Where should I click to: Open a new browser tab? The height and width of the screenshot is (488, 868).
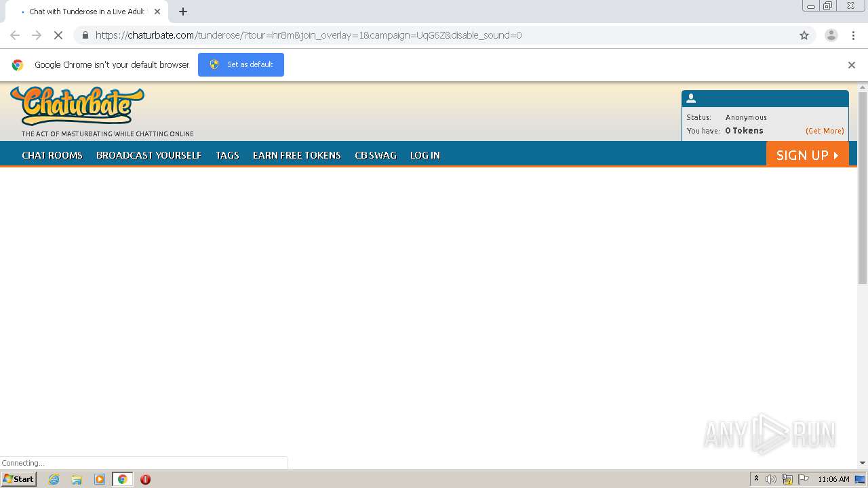[x=183, y=12]
